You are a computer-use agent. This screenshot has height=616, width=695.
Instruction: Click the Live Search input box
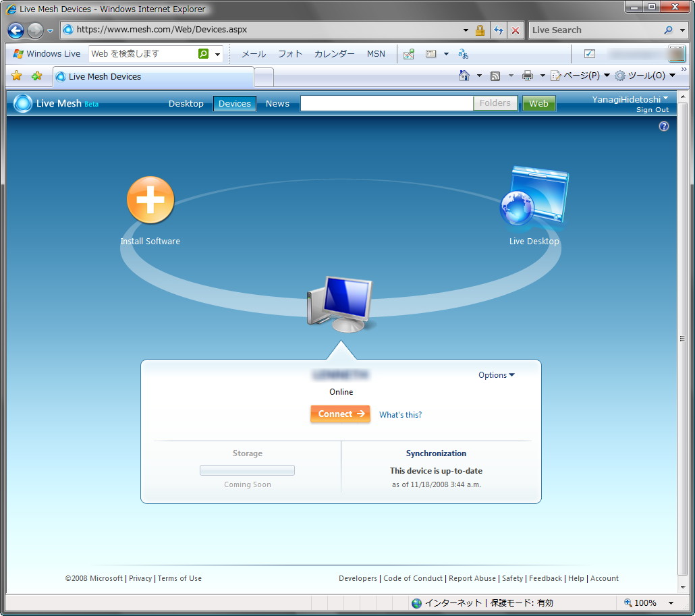(595, 30)
